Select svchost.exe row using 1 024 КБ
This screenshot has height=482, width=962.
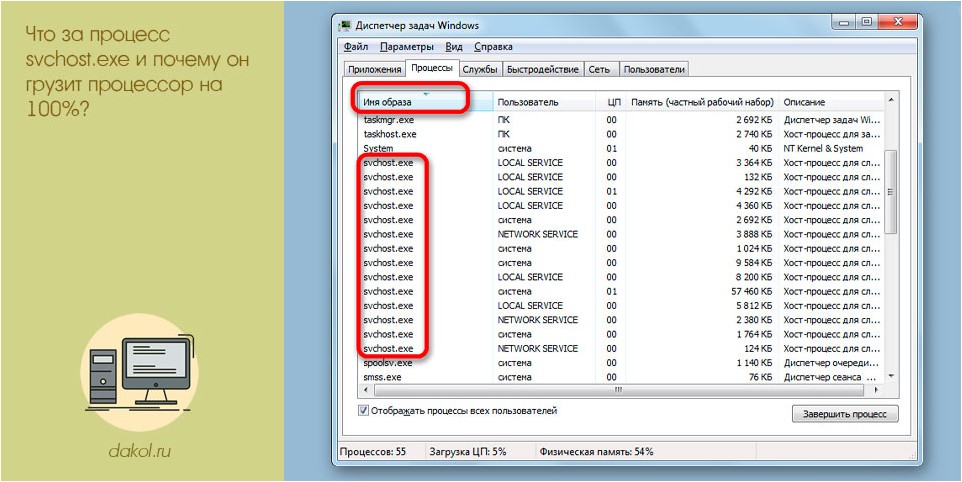coord(621,248)
